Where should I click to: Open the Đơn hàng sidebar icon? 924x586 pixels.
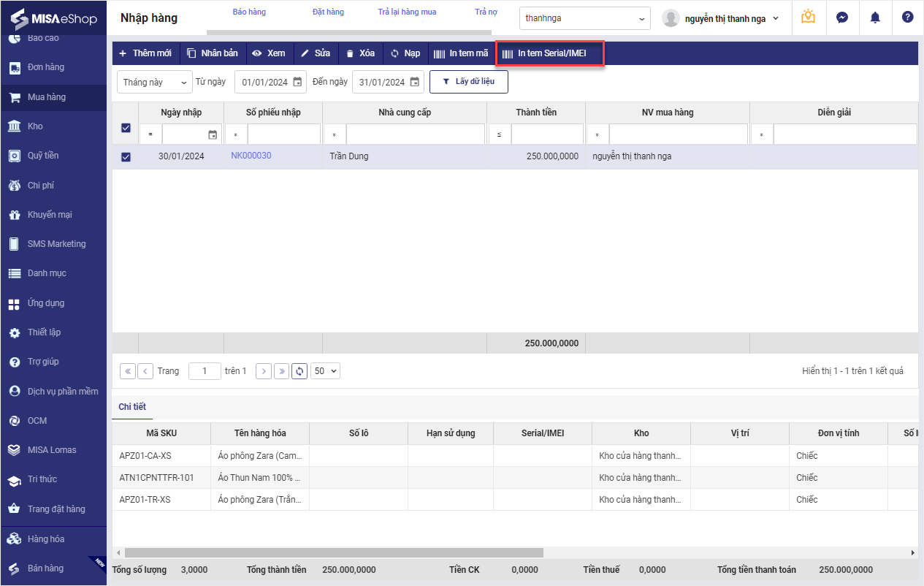pos(15,67)
